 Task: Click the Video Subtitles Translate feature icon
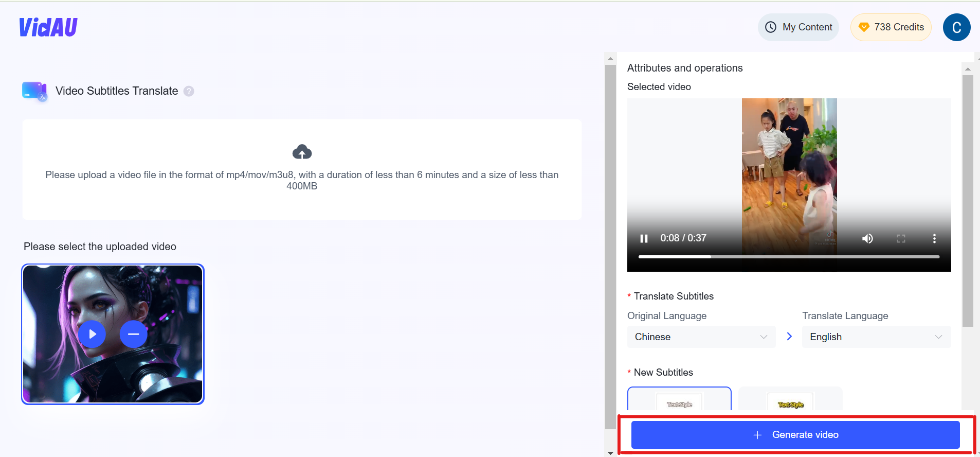[35, 91]
